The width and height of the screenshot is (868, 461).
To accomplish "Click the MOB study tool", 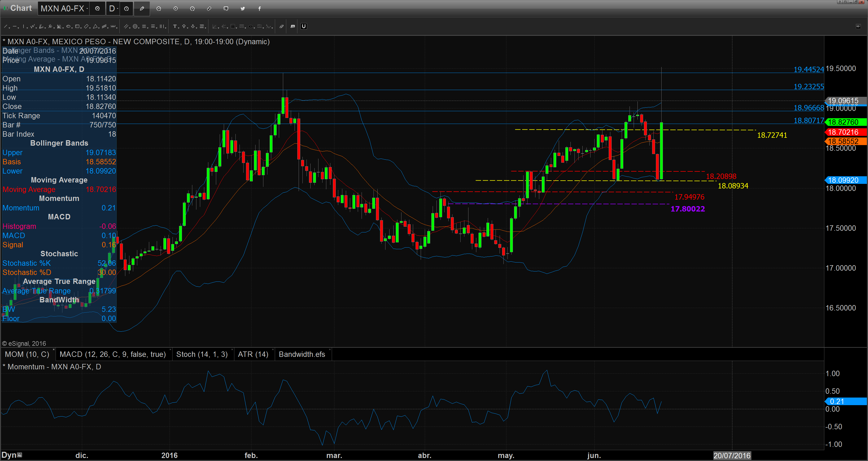I will click(242, 26).
